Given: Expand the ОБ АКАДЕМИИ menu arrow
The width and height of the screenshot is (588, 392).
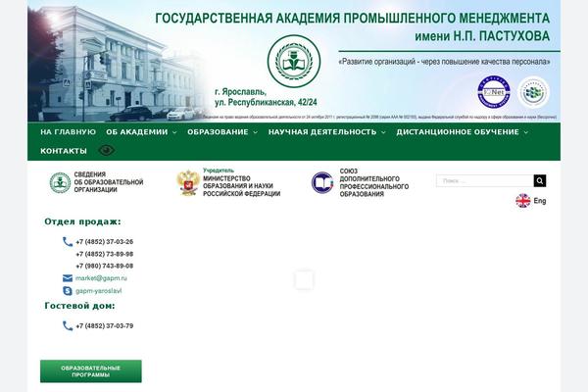Looking at the screenshot, I should (x=174, y=132).
